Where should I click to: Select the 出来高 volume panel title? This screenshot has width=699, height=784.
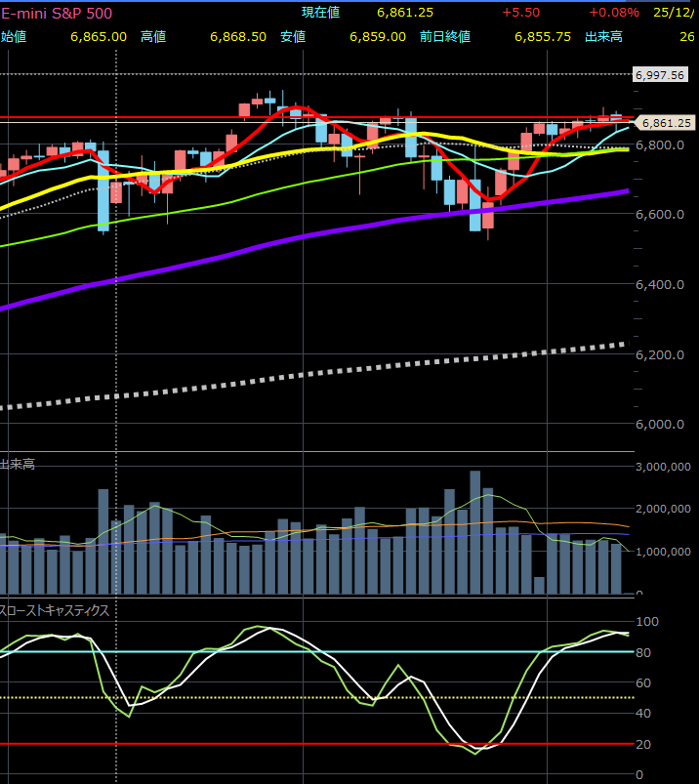tap(18, 464)
